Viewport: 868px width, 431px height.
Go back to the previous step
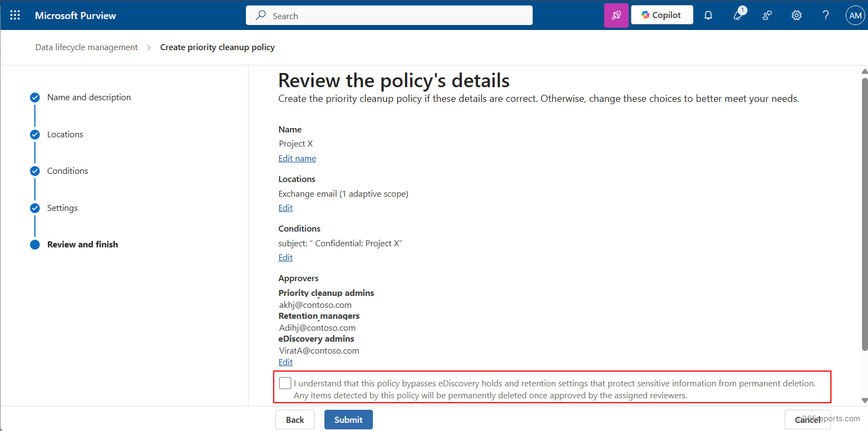click(x=295, y=420)
